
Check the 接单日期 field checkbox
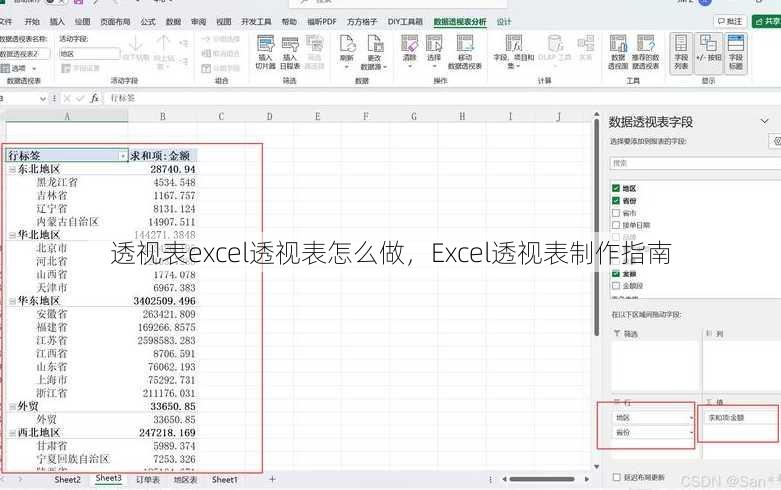click(616, 225)
